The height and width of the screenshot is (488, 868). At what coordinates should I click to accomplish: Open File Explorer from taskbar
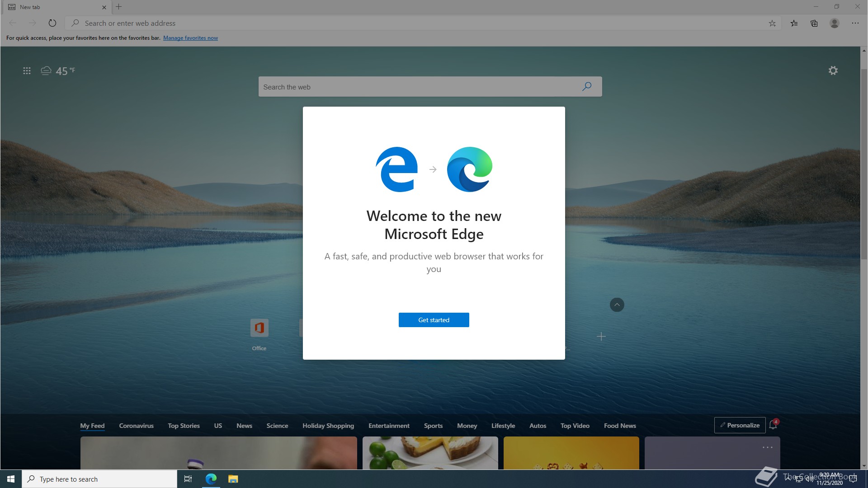pyautogui.click(x=233, y=479)
